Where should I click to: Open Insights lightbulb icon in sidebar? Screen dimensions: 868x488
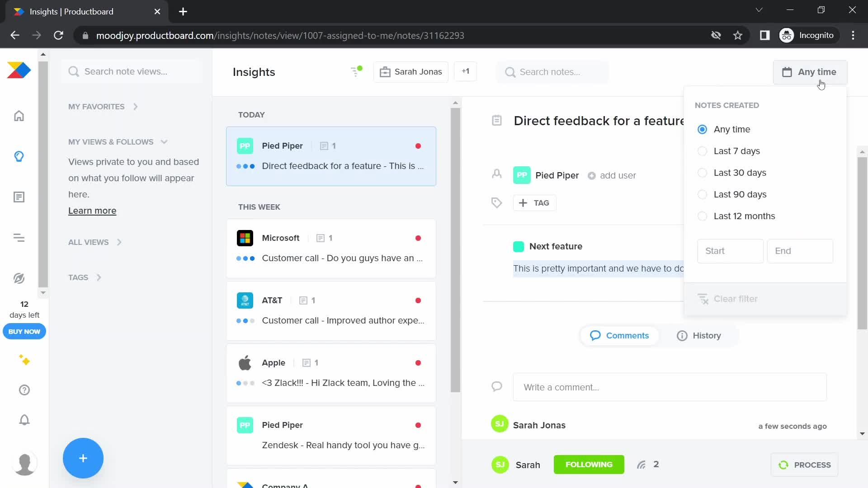click(x=19, y=156)
